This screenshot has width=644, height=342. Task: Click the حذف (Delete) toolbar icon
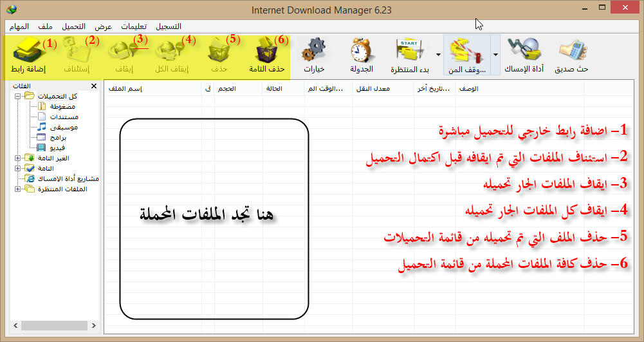[219, 51]
